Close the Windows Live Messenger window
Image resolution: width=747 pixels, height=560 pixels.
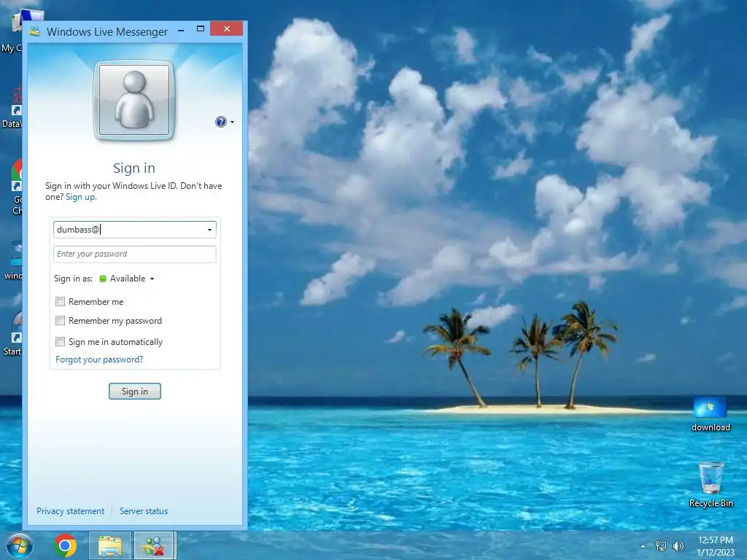pyautogui.click(x=227, y=29)
